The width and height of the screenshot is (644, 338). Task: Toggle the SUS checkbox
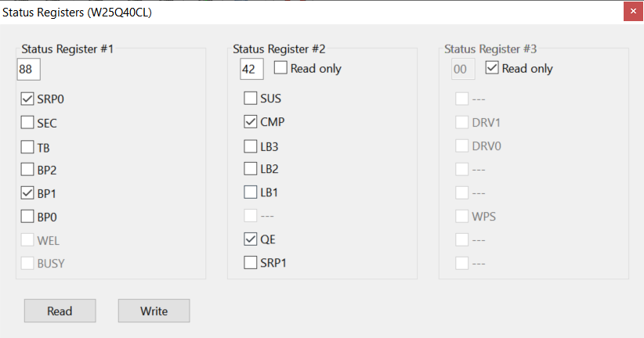(251, 99)
